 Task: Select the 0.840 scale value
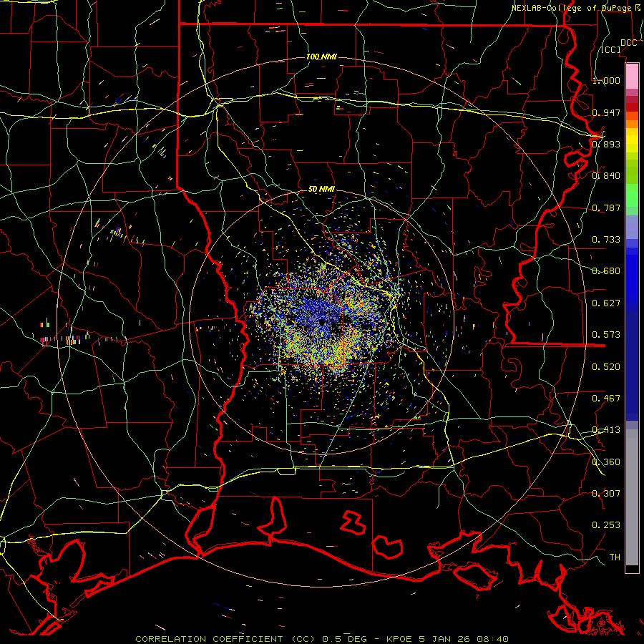click(x=606, y=176)
